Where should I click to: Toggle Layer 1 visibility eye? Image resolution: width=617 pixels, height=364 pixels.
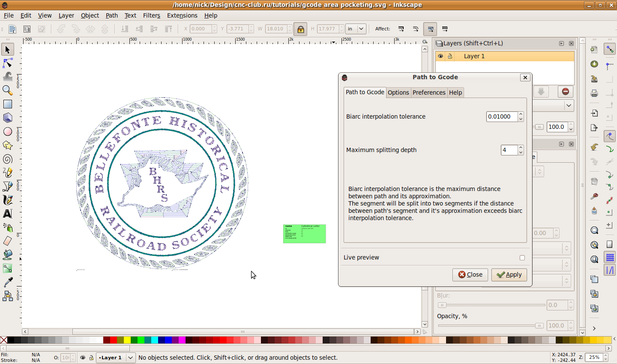[440, 56]
